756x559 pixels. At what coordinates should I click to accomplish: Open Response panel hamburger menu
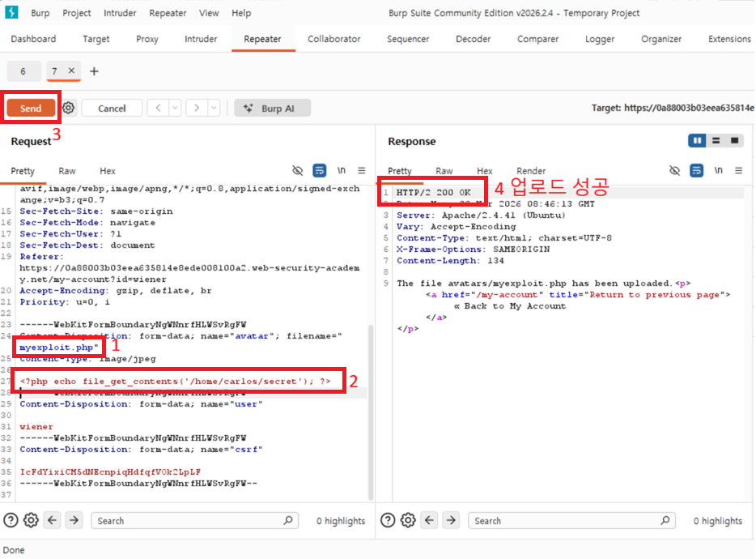click(739, 170)
